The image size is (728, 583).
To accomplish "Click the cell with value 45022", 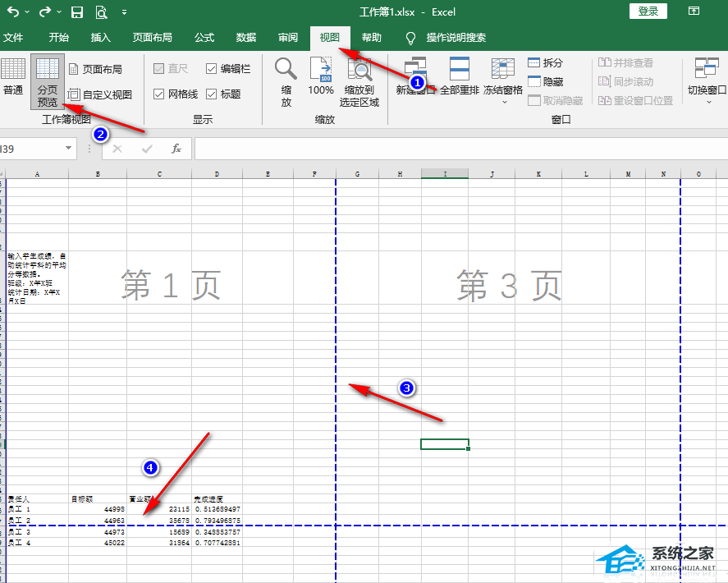I will pyautogui.click(x=98, y=543).
